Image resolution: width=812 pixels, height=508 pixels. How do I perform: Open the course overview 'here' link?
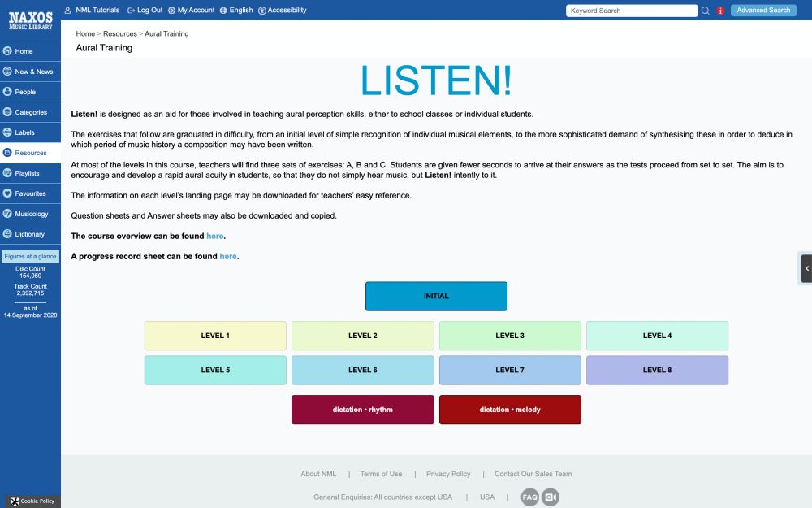coord(215,236)
